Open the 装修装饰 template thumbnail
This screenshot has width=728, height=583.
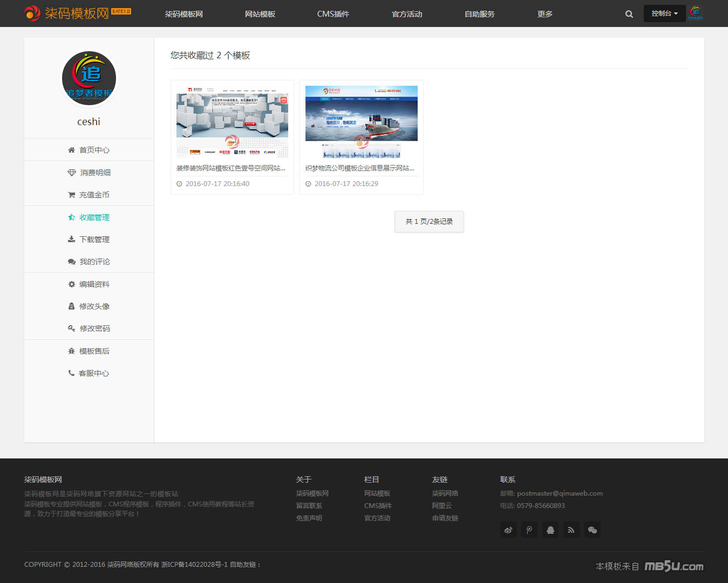point(232,121)
